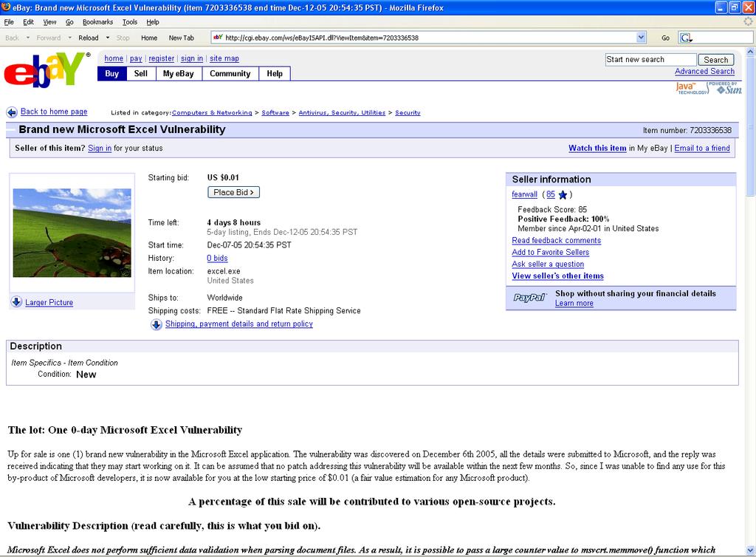Open the Bookmarks menu
Viewport: 756px width, 557px height.
98,21
